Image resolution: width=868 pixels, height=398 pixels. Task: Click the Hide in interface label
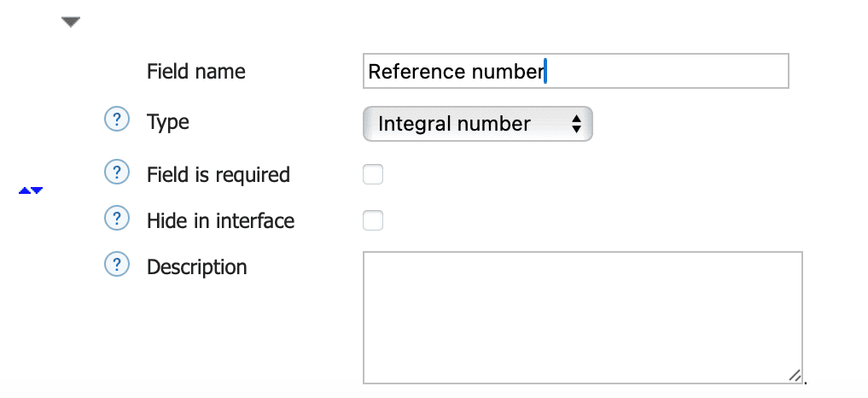pyautogui.click(x=220, y=221)
